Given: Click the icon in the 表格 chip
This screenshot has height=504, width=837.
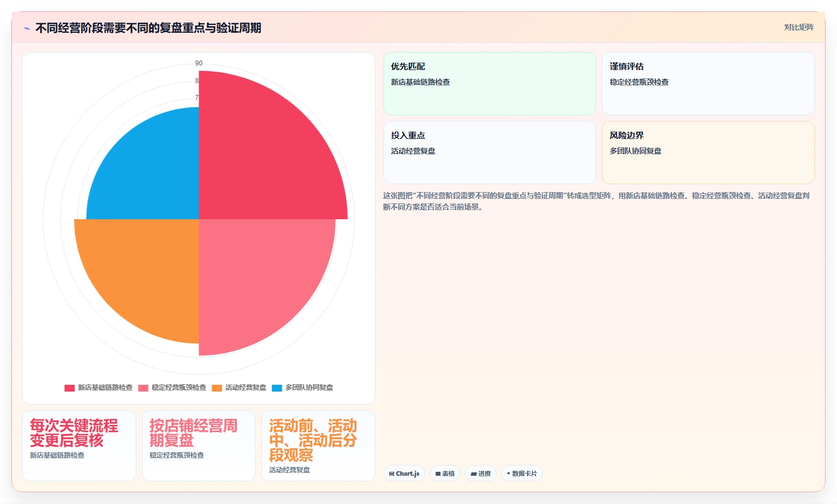Looking at the screenshot, I should coord(438,474).
